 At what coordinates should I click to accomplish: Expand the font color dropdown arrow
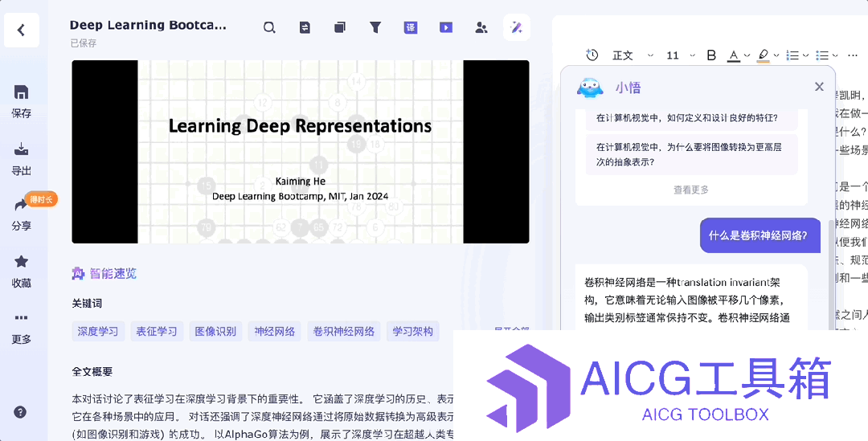pos(747,55)
